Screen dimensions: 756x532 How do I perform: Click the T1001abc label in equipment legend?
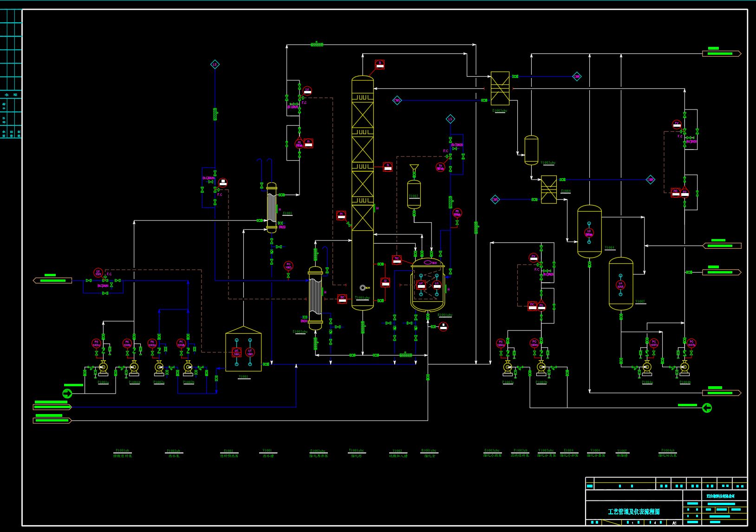pyautogui.click(x=356, y=451)
